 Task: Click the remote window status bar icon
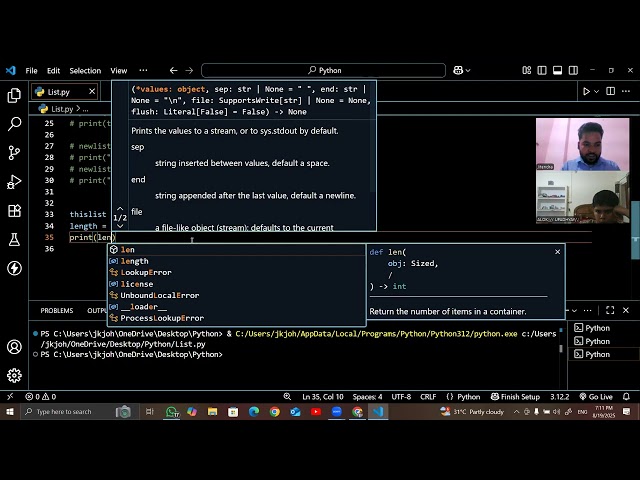[10, 397]
